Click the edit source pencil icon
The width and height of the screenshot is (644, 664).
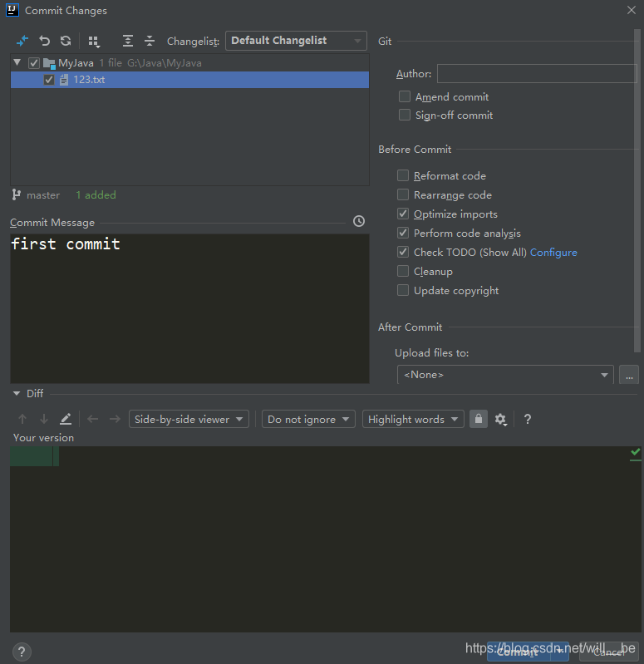[x=66, y=419]
